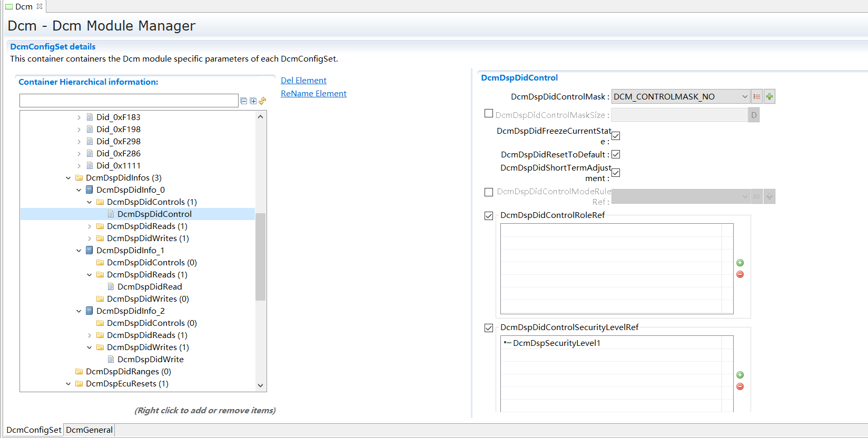Uncheck DcmDspDidResetToDefault checkbox

pos(616,154)
